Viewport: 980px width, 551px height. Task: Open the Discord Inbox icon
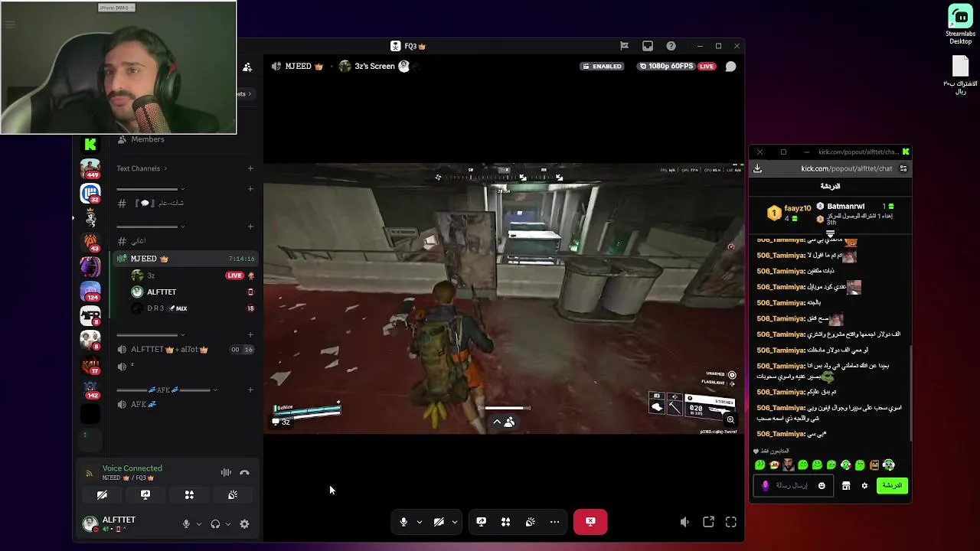[x=648, y=46]
